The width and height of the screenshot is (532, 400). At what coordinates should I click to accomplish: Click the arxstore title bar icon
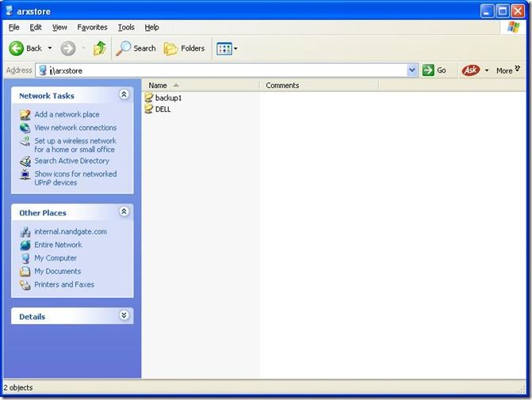point(10,11)
